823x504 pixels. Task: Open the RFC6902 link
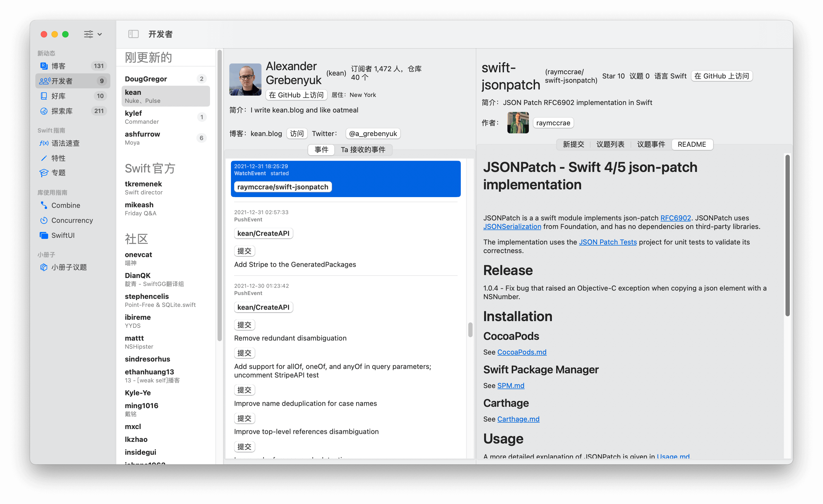[675, 218]
